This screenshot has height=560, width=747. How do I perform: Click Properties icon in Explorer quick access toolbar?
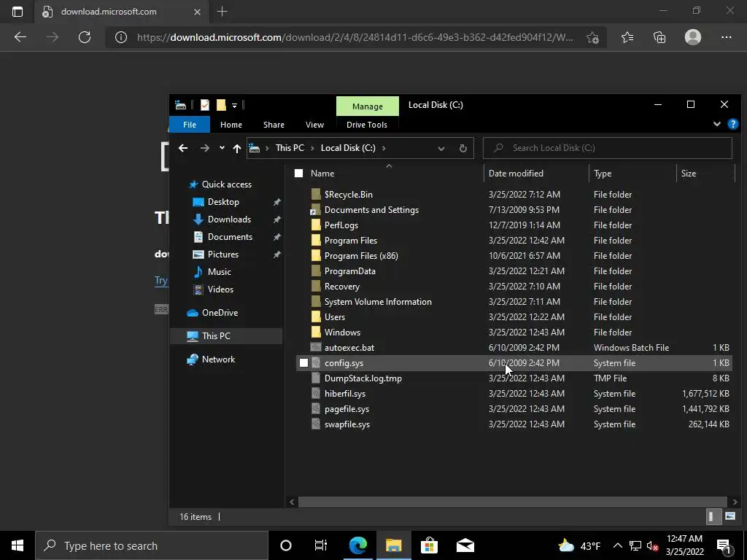[205, 105]
